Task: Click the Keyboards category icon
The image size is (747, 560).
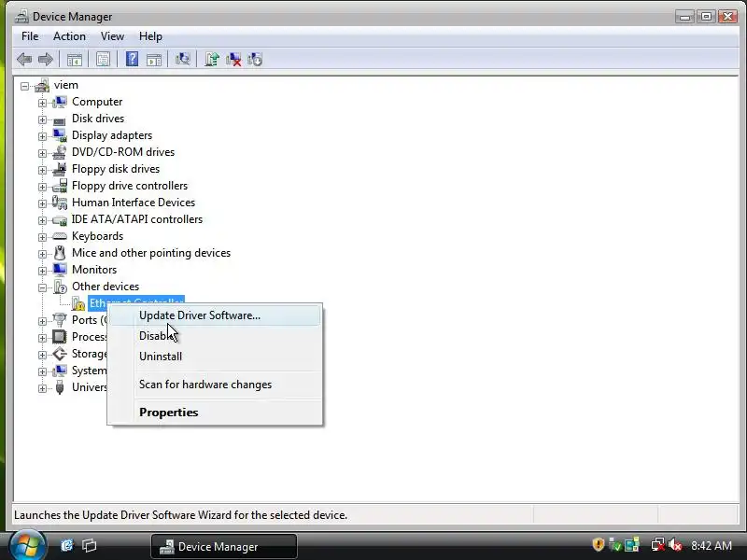Action: point(60,236)
